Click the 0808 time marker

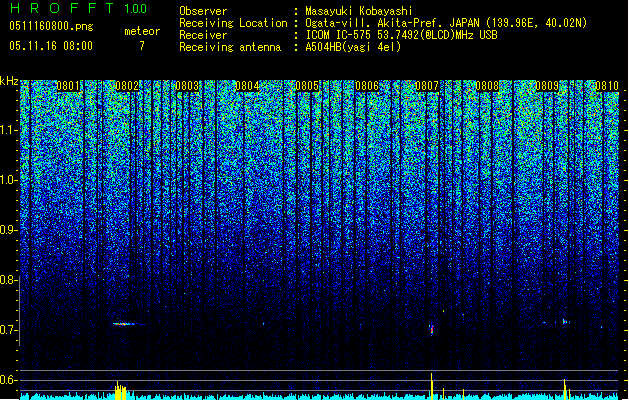point(487,86)
